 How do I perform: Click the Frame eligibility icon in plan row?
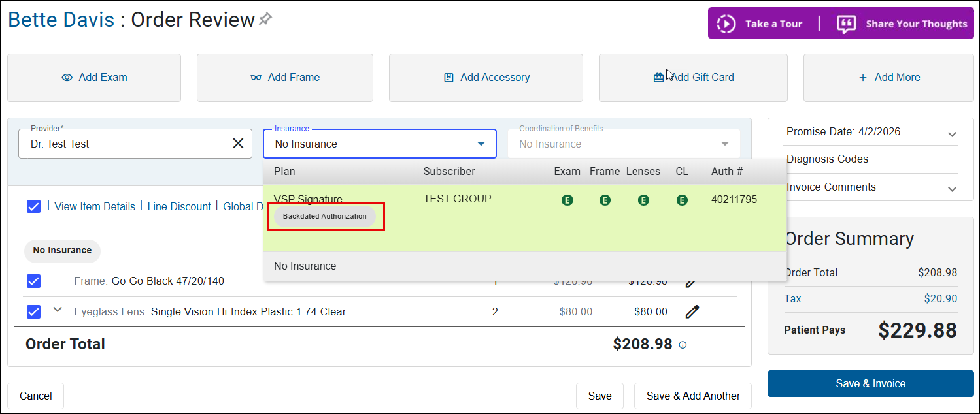[x=605, y=200]
